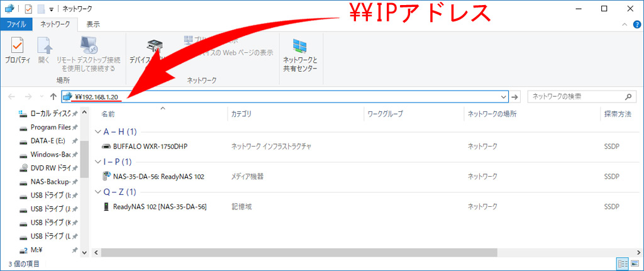
Task: Switch to details view icon in status bar
Action: pos(623,263)
